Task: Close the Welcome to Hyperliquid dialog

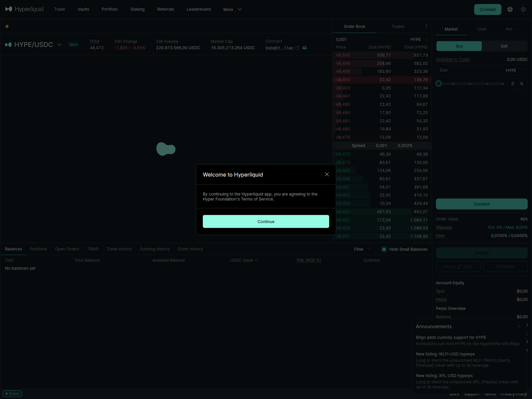Action: coord(327,174)
